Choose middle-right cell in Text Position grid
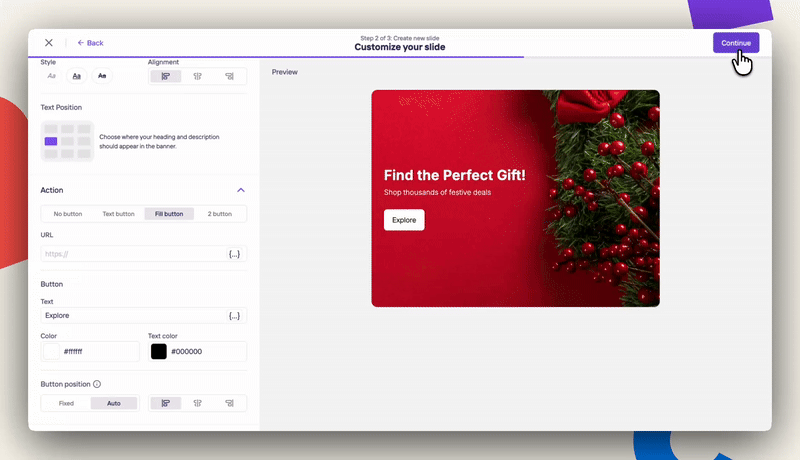This screenshot has height=460, width=800. pos(84,141)
